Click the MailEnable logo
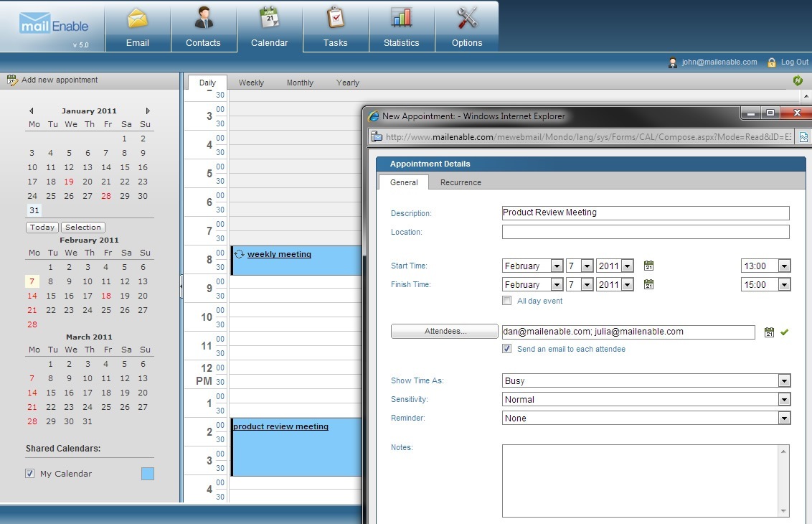Image resolution: width=812 pixels, height=524 pixels. [x=53, y=24]
